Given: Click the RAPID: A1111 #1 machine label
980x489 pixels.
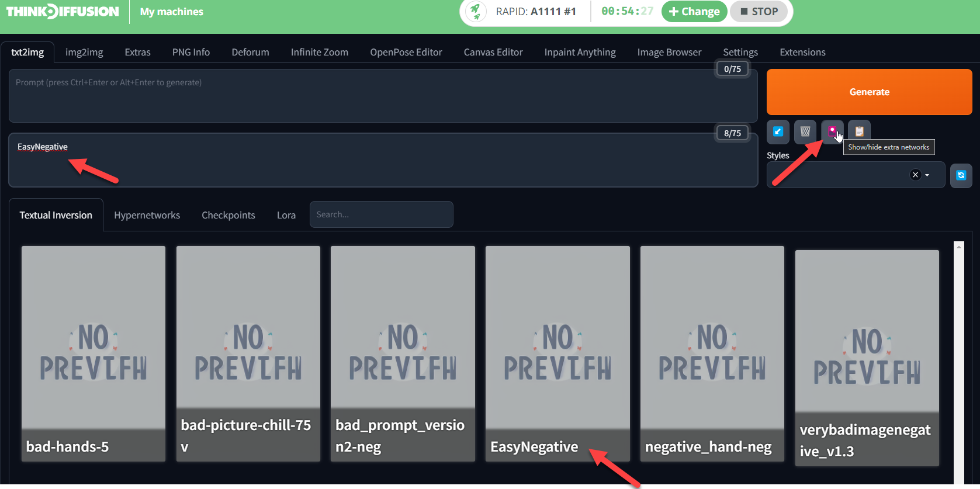Looking at the screenshot, I should pyautogui.click(x=536, y=12).
